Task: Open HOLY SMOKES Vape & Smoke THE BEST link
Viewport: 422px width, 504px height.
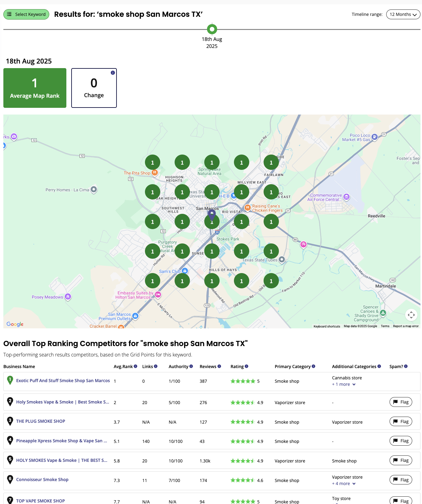Action: 62,460
